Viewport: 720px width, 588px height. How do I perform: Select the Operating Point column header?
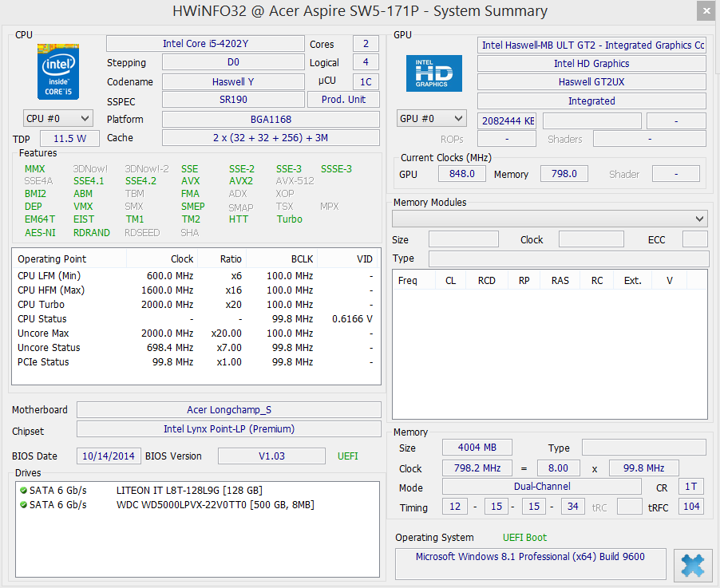[x=69, y=258]
